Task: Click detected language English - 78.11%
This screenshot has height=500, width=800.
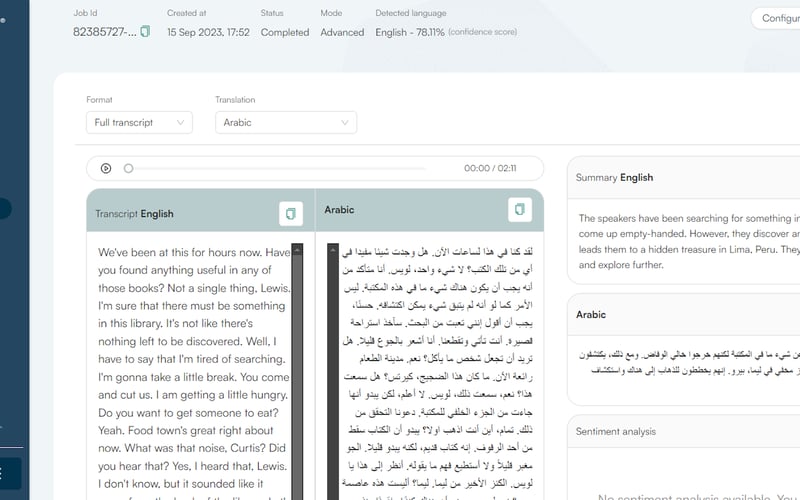Action: [410, 32]
